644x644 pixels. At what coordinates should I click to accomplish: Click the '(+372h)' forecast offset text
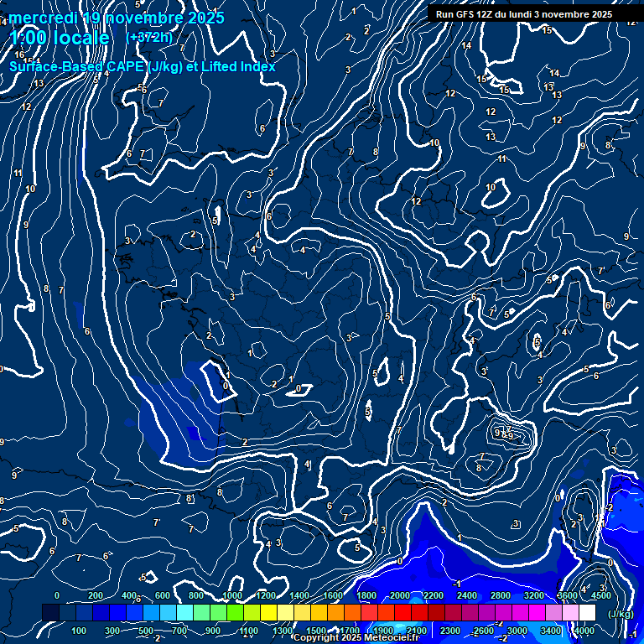coord(149,38)
